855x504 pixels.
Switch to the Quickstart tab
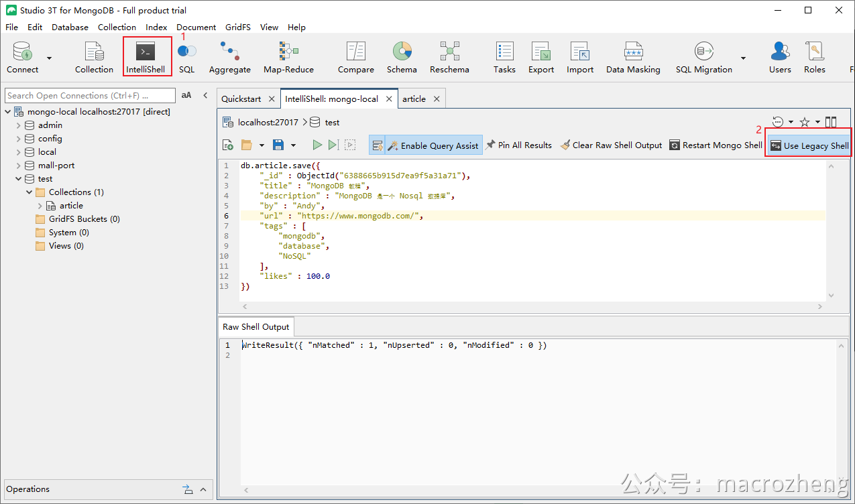(241, 99)
